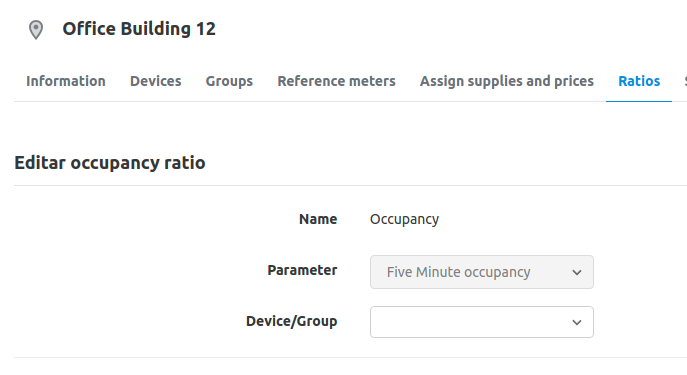Select the Reference meters tab
The width and height of the screenshot is (687, 375).
pos(336,81)
